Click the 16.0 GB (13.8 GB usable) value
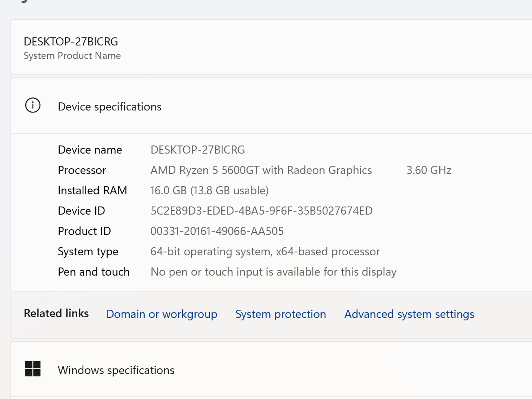 209,190
